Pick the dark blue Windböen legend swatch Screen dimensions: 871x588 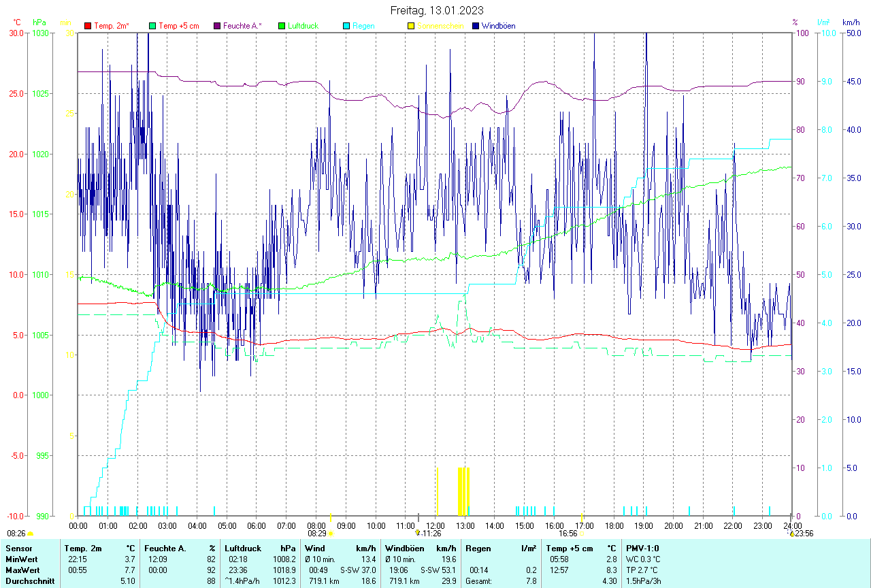(x=476, y=26)
